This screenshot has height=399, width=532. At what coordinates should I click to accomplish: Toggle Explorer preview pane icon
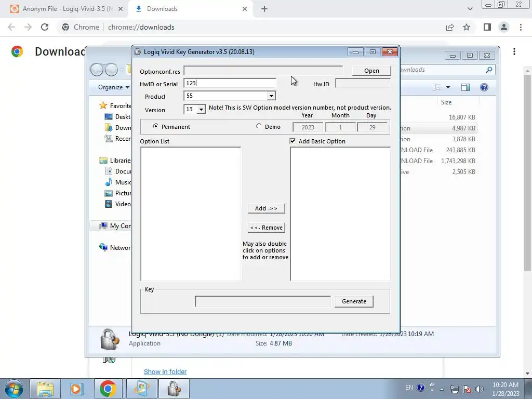click(465, 87)
